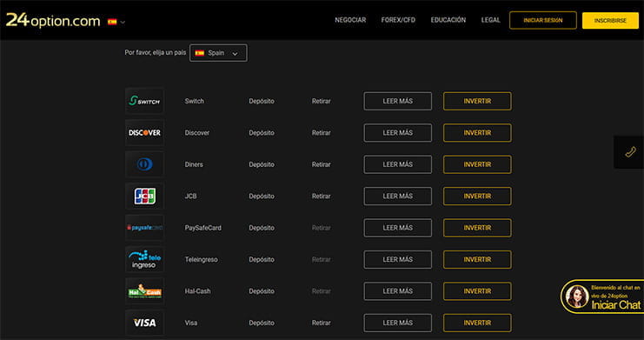Click the Visa payment method name
Image resolution: width=644 pixels, height=340 pixels.
191,323
